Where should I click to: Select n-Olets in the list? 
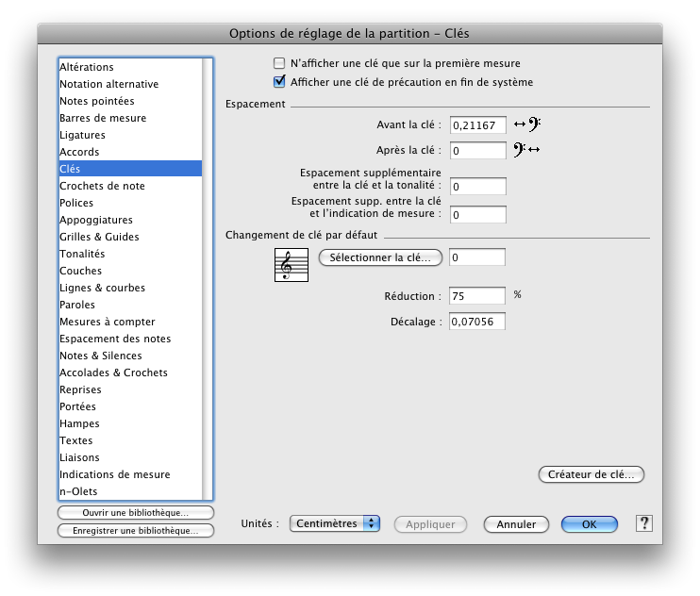point(130,490)
